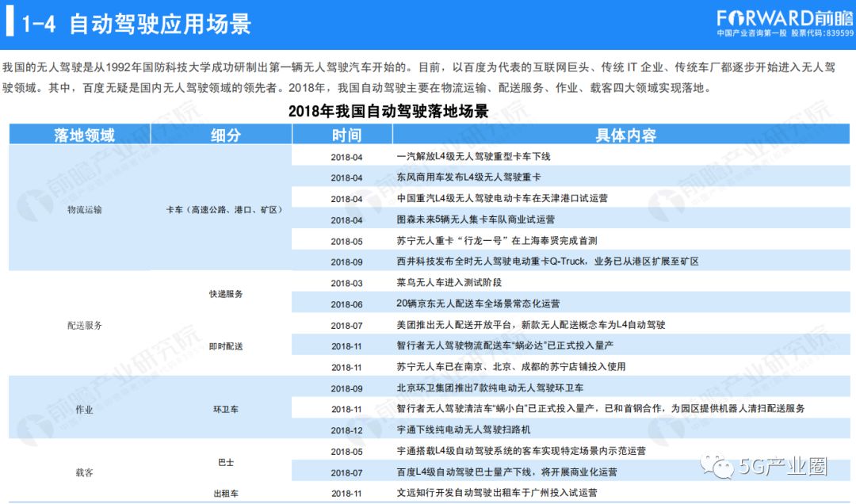Click the intro paragraph starting 我国的无人驾驶

(418, 78)
